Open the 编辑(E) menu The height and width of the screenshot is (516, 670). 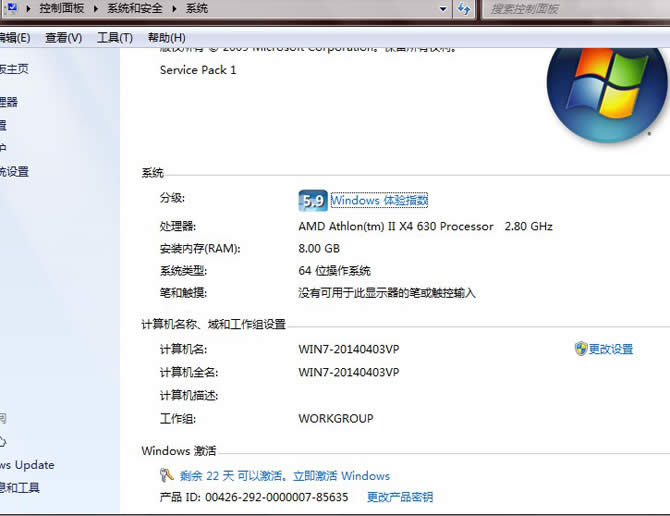pos(15,38)
